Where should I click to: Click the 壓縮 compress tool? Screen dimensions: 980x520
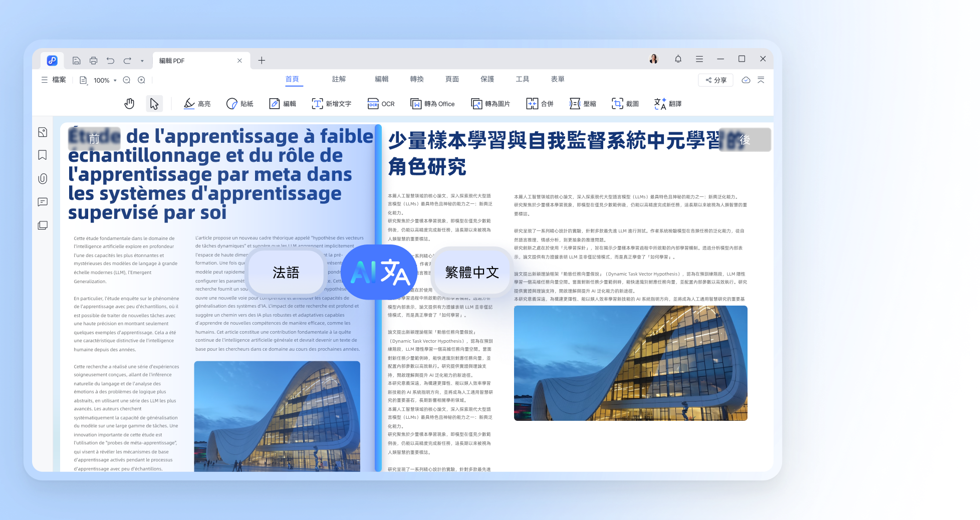[x=583, y=104]
